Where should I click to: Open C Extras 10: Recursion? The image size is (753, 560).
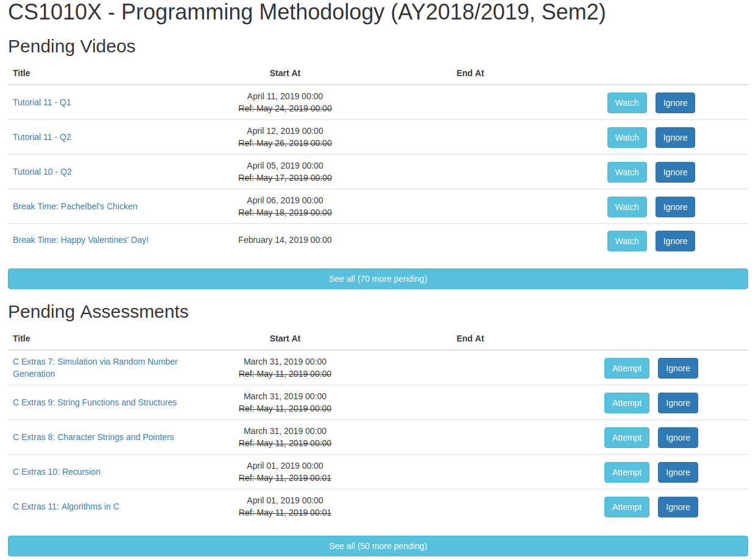click(x=57, y=472)
